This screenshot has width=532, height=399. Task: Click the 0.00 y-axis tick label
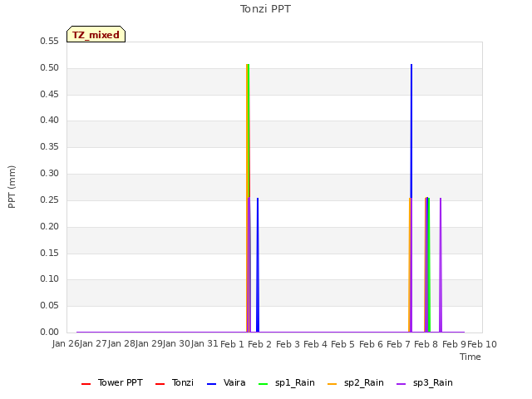click(49, 332)
